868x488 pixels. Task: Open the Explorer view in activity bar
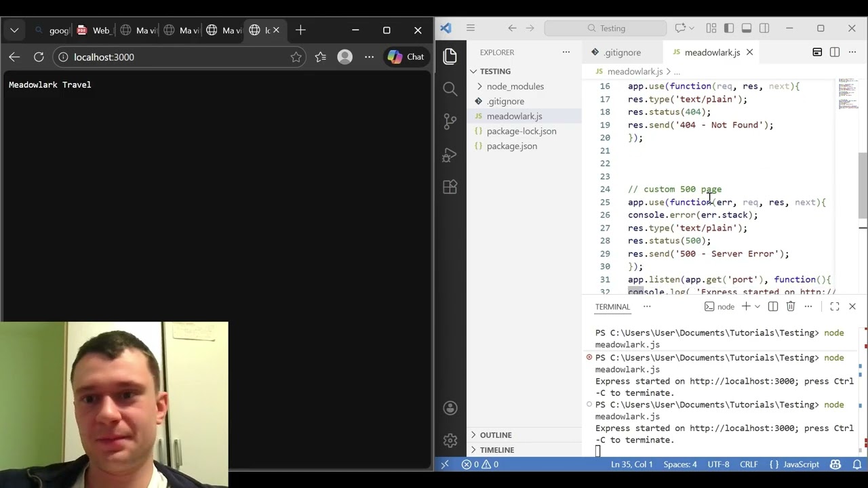pyautogui.click(x=450, y=56)
